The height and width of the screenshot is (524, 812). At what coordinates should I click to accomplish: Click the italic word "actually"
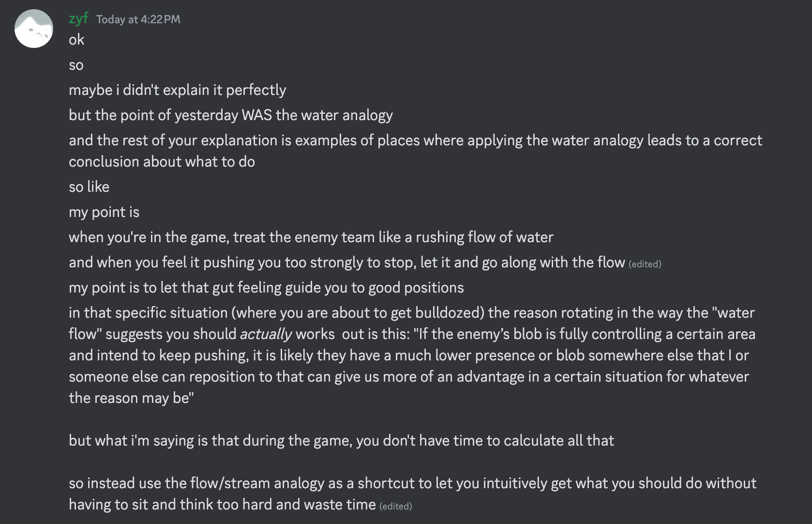click(x=266, y=334)
